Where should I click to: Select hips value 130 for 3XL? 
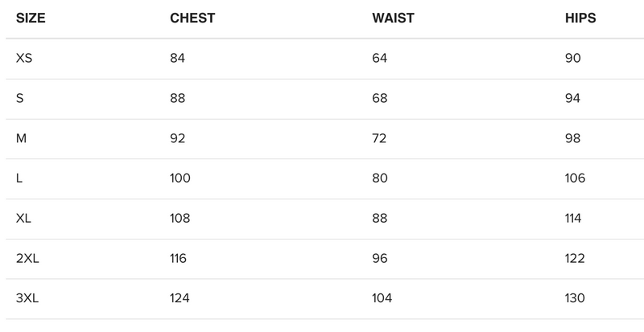pyautogui.click(x=576, y=298)
